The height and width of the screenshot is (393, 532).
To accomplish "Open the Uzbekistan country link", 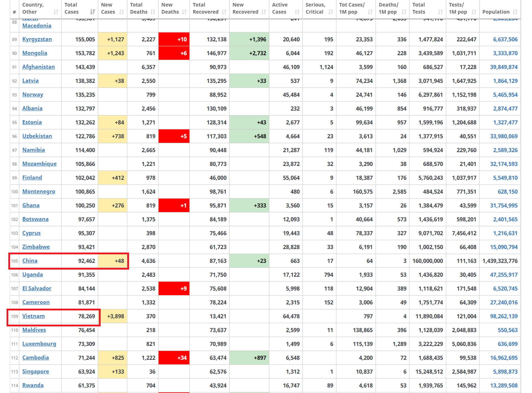I will (37, 136).
